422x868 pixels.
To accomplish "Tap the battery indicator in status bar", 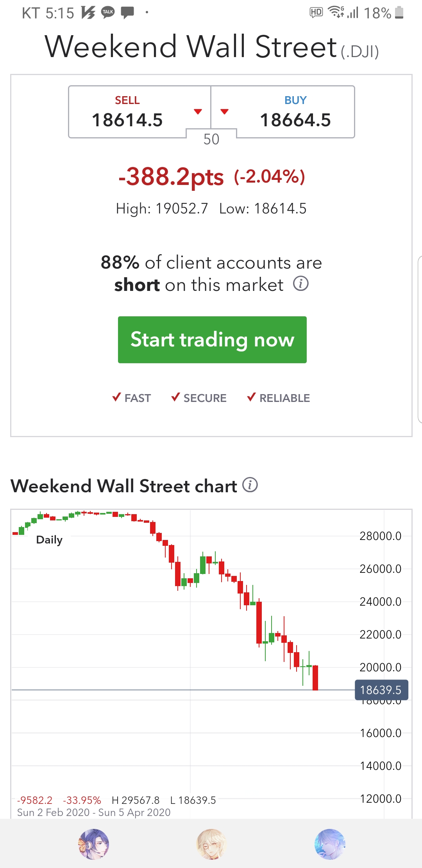I will (x=399, y=13).
